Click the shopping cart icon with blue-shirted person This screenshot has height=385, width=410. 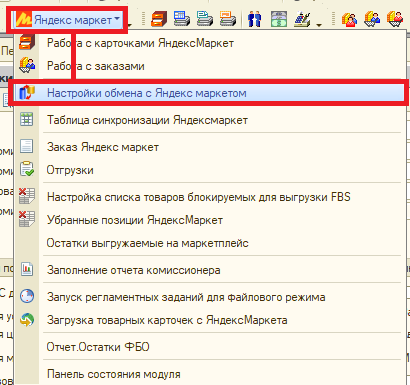(x=372, y=19)
